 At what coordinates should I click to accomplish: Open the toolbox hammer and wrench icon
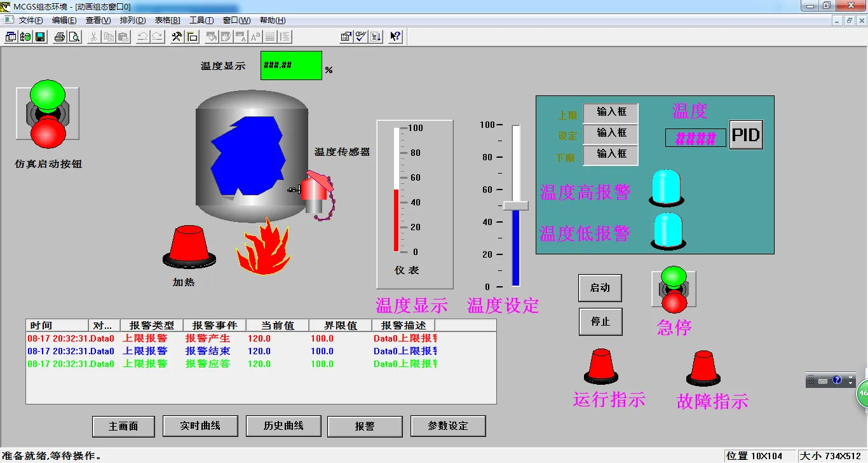tap(177, 36)
